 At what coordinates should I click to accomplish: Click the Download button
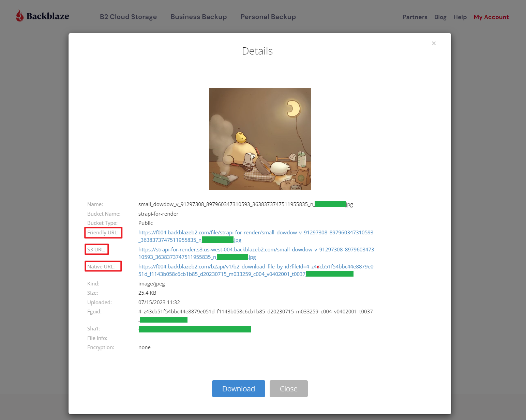(x=239, y=389)
